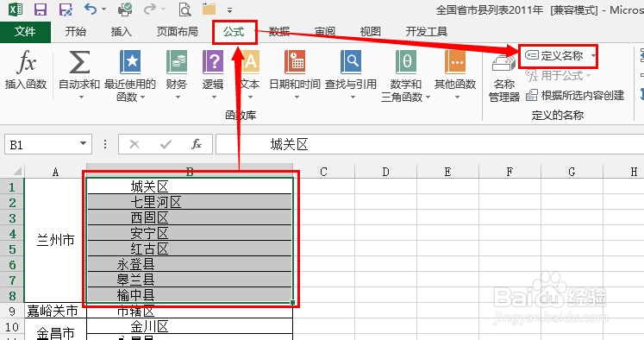
Task: Open the 逻辑 functions icon
Action: click(x=213, y=62)
